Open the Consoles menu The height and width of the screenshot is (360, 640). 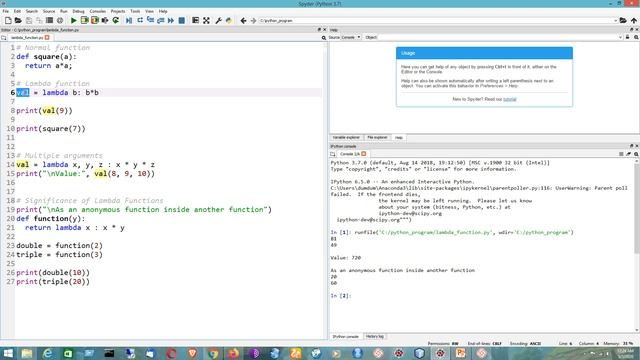coord(98,11)
